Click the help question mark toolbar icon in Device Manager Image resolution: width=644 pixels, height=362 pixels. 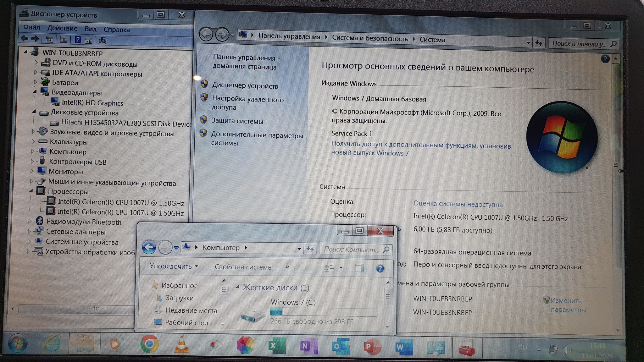(78, 40)
